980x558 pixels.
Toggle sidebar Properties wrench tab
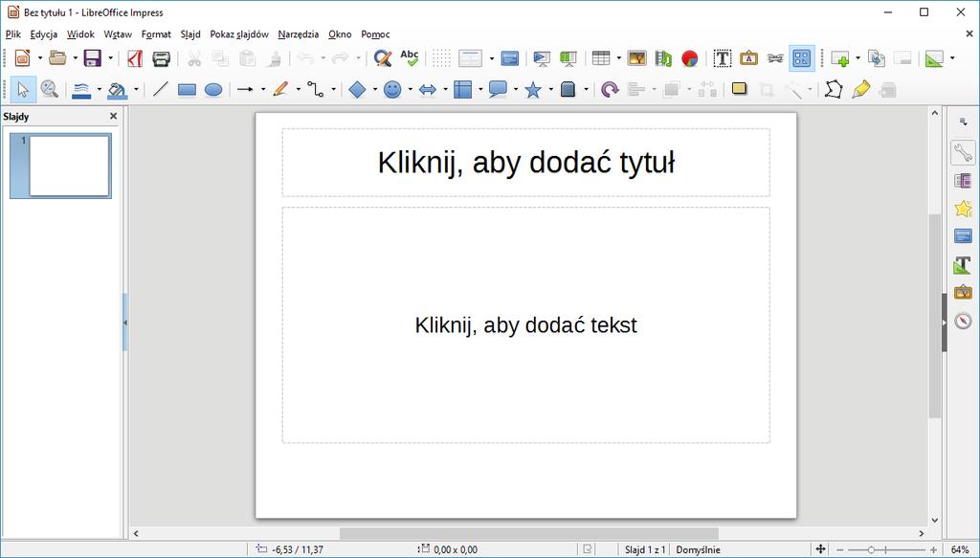[963, 152]
